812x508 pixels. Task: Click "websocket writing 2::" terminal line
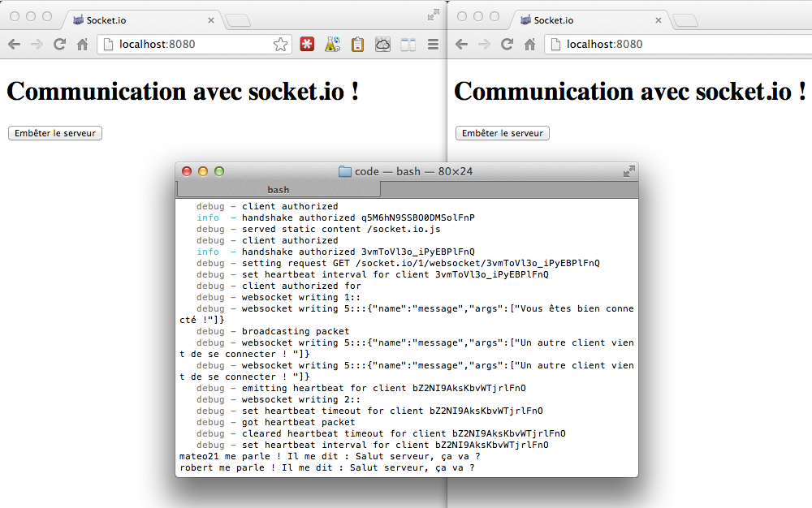coord(278,399)
